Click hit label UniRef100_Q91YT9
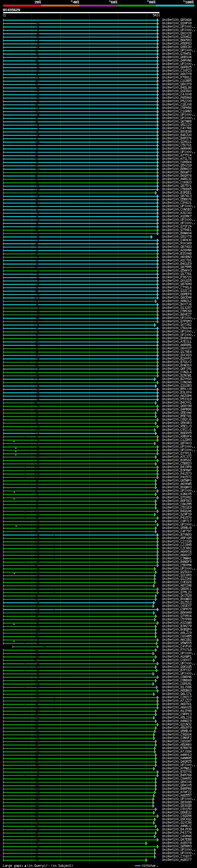This screenshot has height=868, width=197. pos(177,236)
